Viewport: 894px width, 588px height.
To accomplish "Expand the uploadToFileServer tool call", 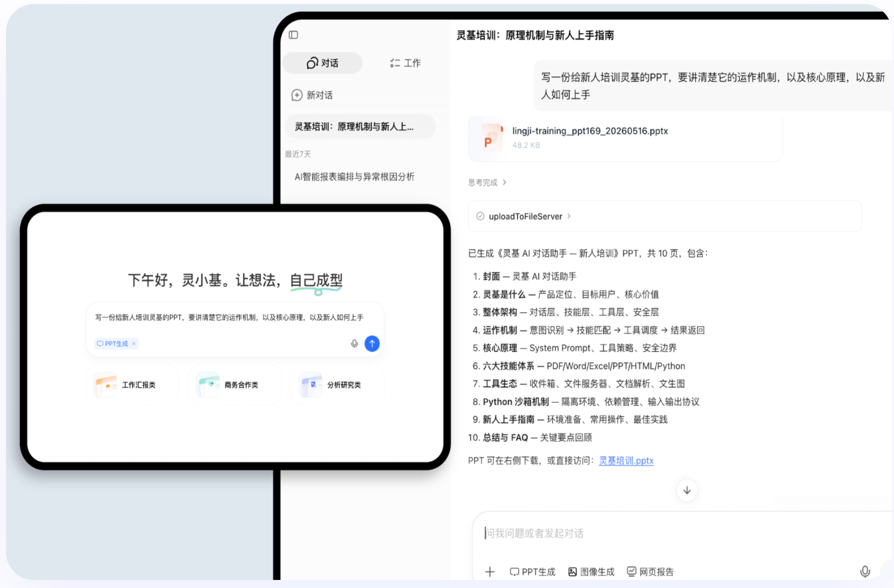I will (x=664, y=216).
